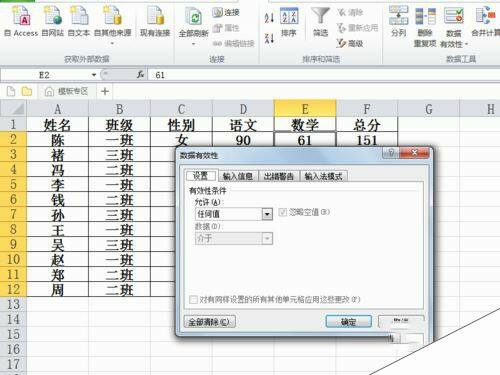Click the From Web (自网站) icon

click(53, 21)
